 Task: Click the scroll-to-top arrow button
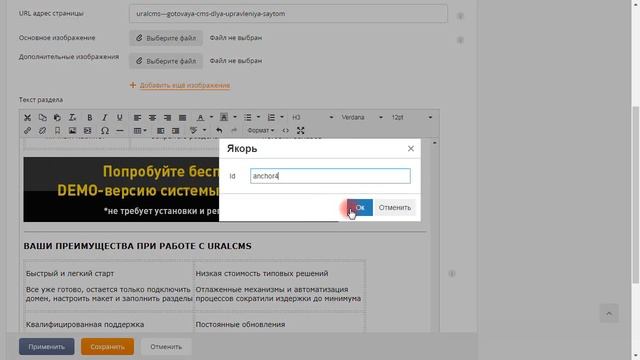tap(609, 313)
